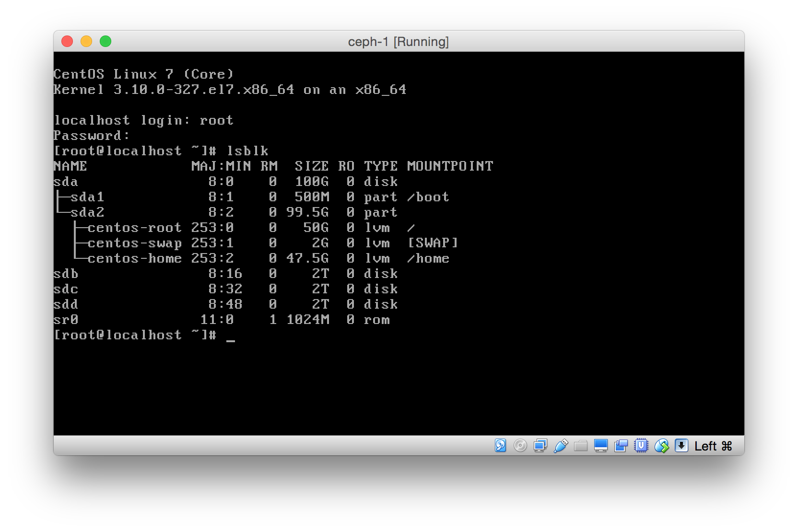Click the 'localhost login: root' line
This screenshot has width=798, height=532.
[144, 120]
